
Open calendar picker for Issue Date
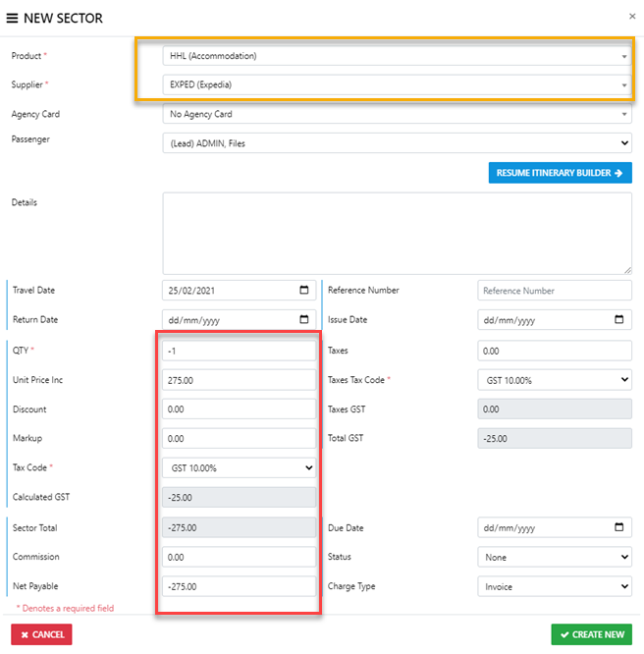pos(618,320)
